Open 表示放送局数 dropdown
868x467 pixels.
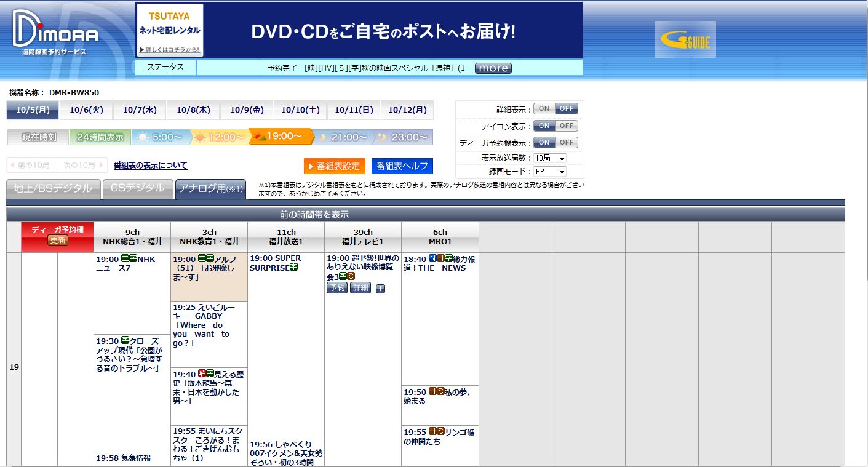click(x=549, y=158)
